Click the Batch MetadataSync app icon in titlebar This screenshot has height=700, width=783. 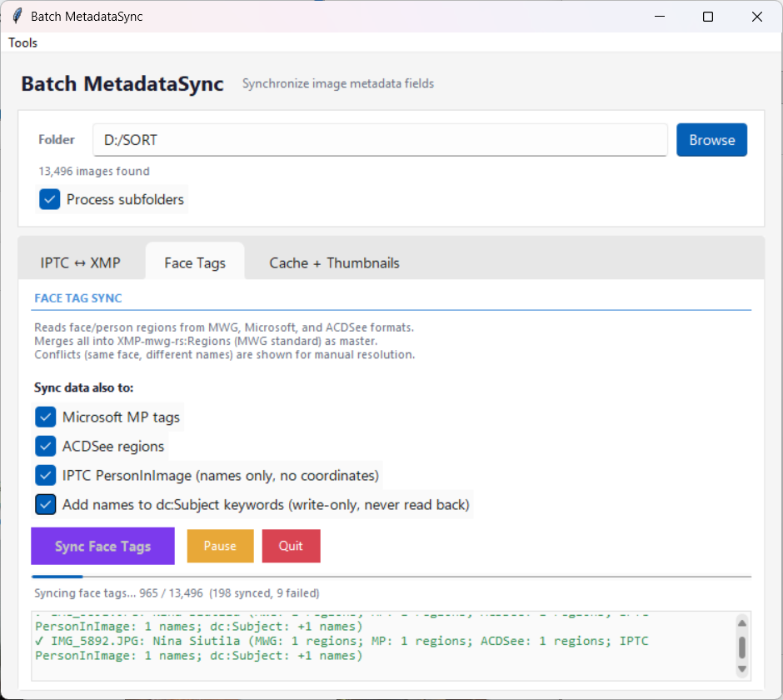[x=17, y=16]
